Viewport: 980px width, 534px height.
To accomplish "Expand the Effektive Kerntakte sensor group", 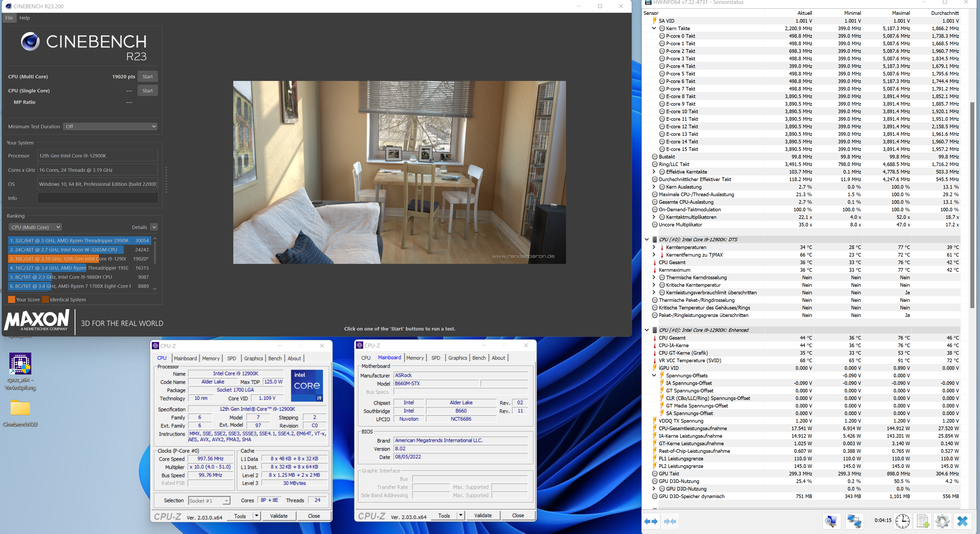I will tap(654, 171).
